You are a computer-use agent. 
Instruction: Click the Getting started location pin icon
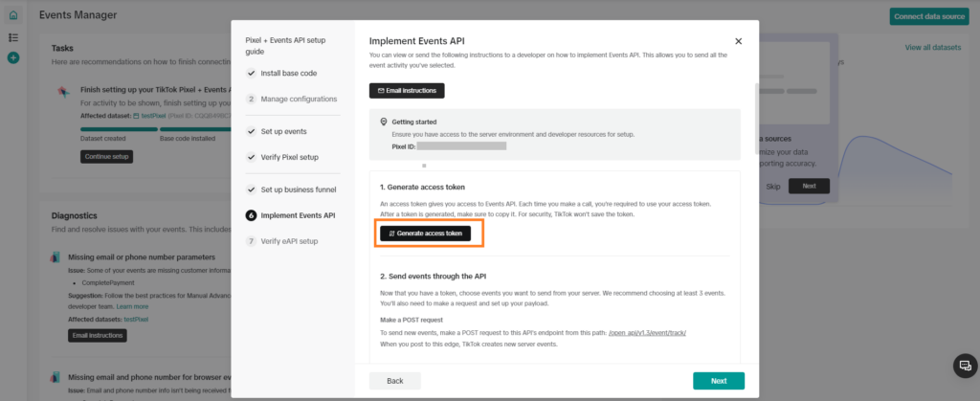(x=384, y=123)
